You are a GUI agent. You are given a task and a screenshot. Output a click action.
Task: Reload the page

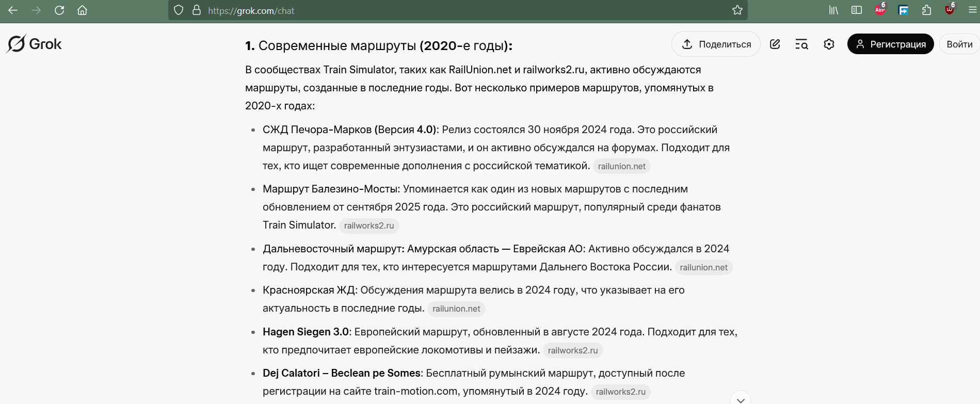59,10
